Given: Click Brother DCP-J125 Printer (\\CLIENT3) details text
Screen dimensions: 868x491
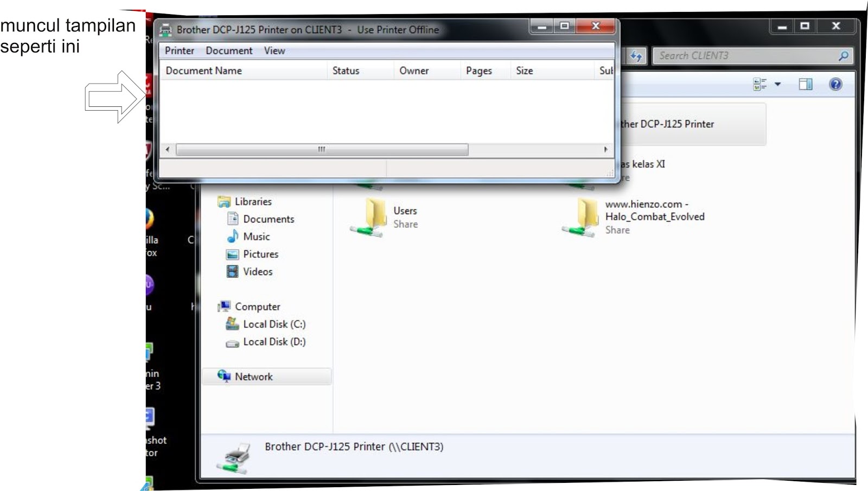Looking at the screenshot, I should [x=354, y=447].
